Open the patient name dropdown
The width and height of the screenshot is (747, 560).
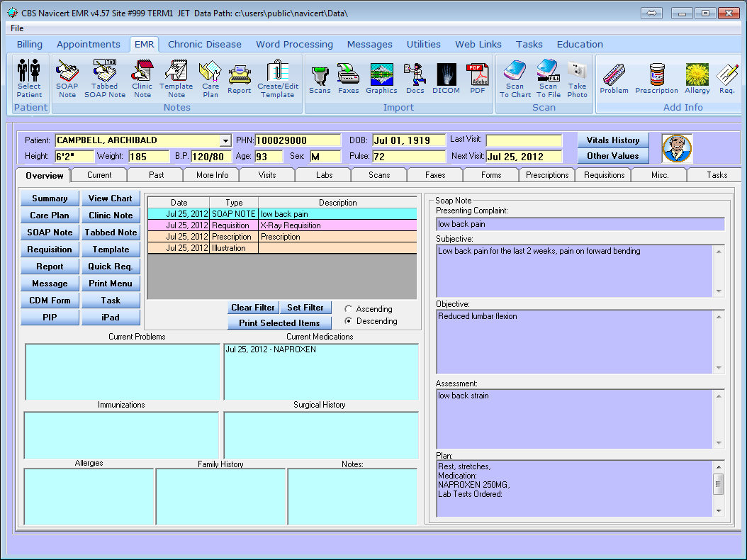pos(227,140)
